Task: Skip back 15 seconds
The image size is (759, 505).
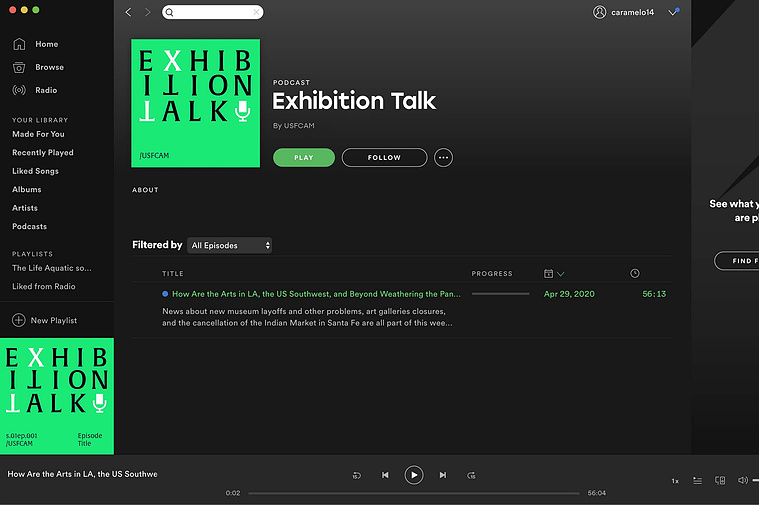Action: point(356,475)
